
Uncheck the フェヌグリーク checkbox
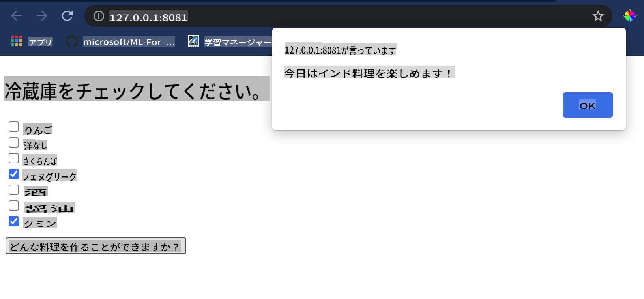coord(14,174)
